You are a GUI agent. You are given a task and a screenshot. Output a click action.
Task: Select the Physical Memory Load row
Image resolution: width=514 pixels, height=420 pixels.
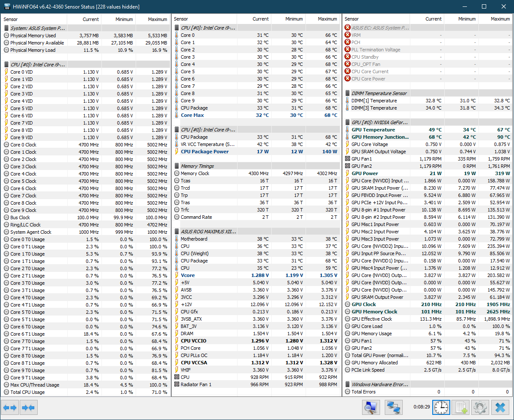click(86, 50)
